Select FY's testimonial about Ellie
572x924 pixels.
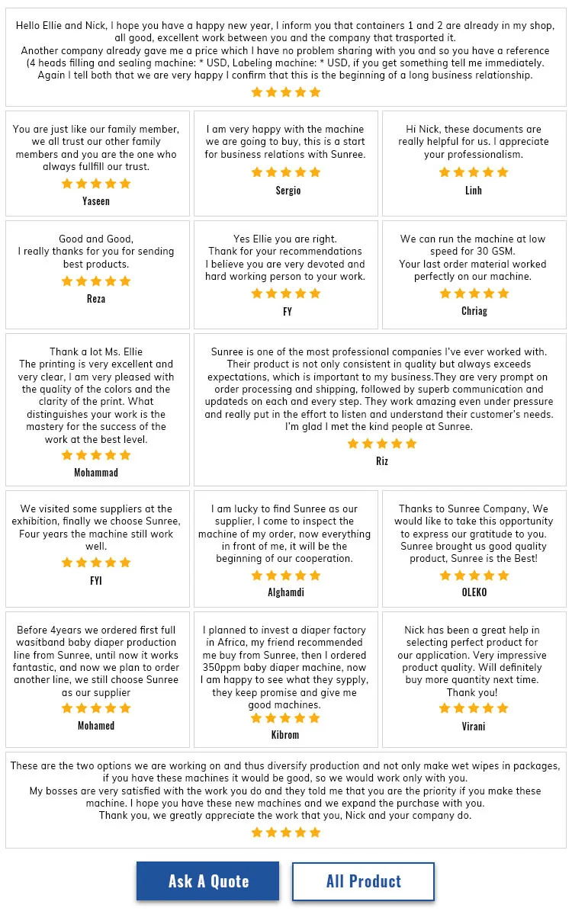point(286,258)
